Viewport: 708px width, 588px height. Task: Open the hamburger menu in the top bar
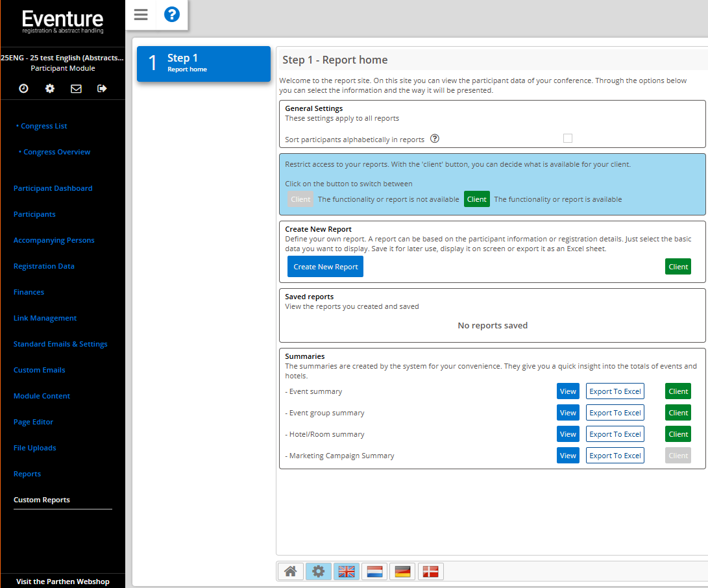click(141, 15)
